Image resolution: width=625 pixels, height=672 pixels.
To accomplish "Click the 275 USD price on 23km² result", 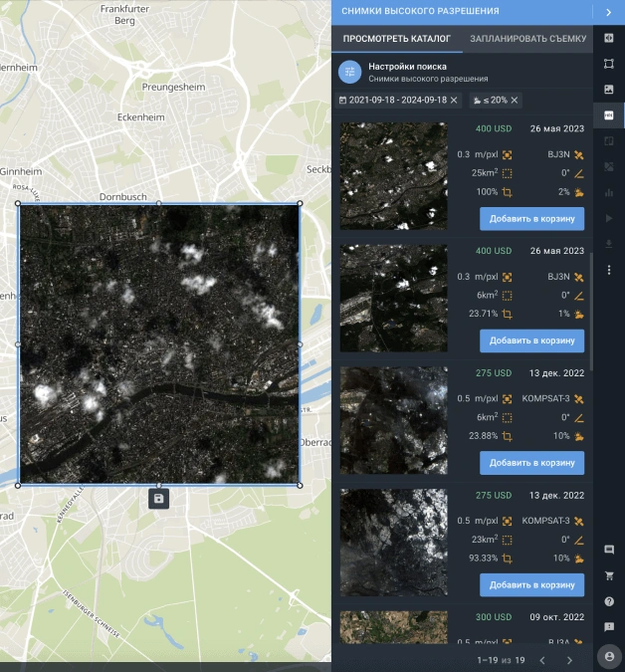I will tap(494, 496).
